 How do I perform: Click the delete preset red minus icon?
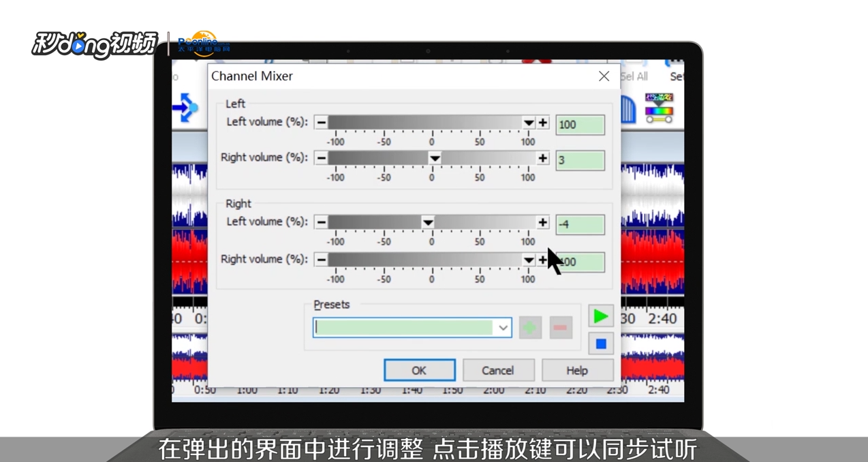561,328
